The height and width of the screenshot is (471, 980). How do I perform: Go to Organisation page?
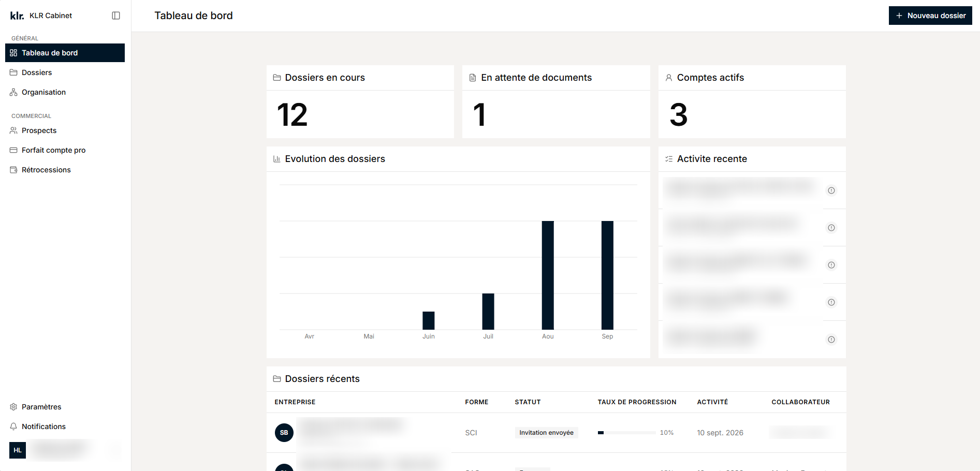pyautogui.click(x=65, y=92)
